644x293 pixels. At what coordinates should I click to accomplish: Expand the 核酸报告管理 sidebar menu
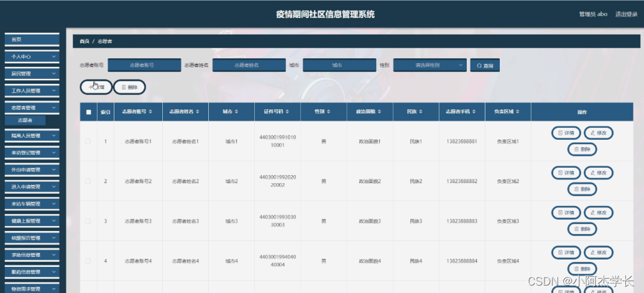click(32, 238)
